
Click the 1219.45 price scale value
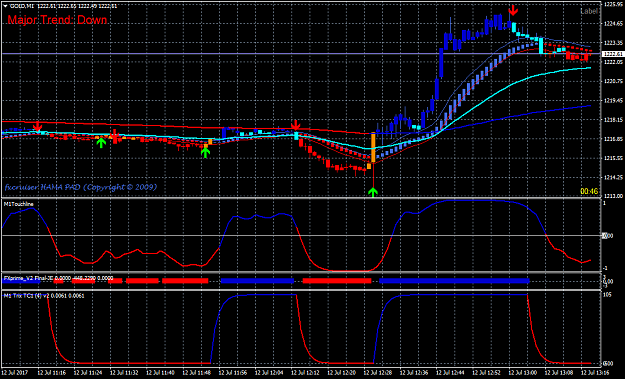(613, 101)
